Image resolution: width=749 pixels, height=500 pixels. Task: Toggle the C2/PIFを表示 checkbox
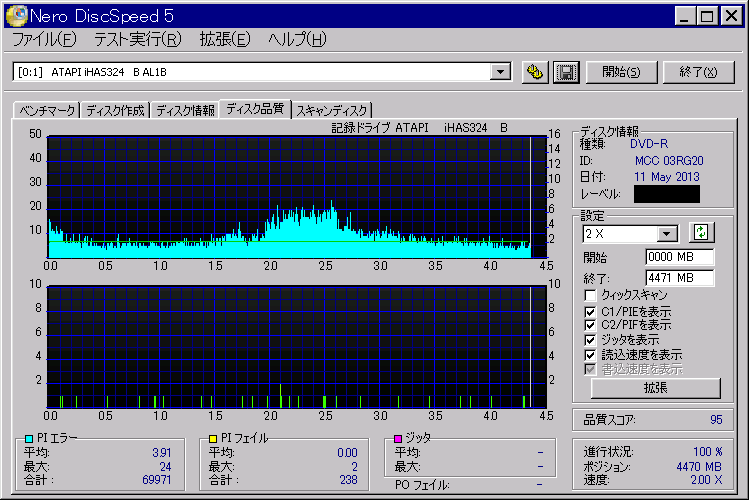(x=590, y=325)
